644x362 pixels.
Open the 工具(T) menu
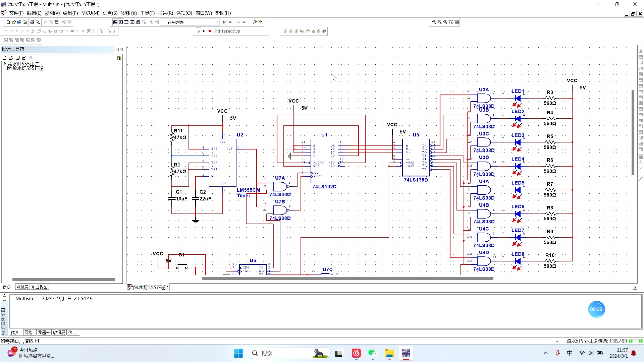click(x=147, y=13)
